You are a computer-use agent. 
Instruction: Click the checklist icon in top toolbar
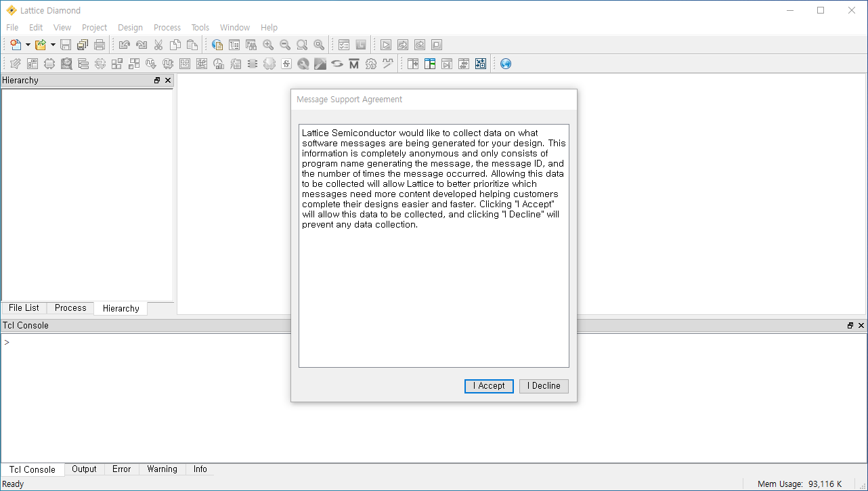pyautogui.click(x=344, y=45)
